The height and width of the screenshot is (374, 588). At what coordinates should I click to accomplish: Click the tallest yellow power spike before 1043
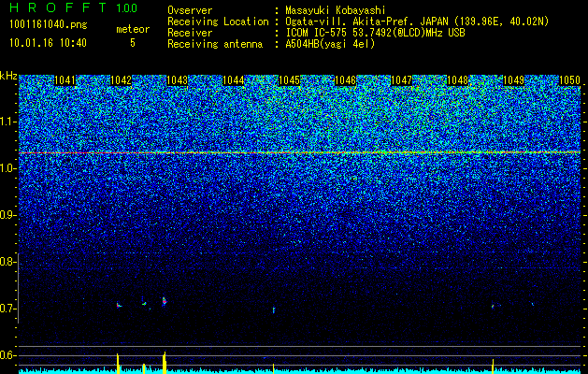(165, 363)
